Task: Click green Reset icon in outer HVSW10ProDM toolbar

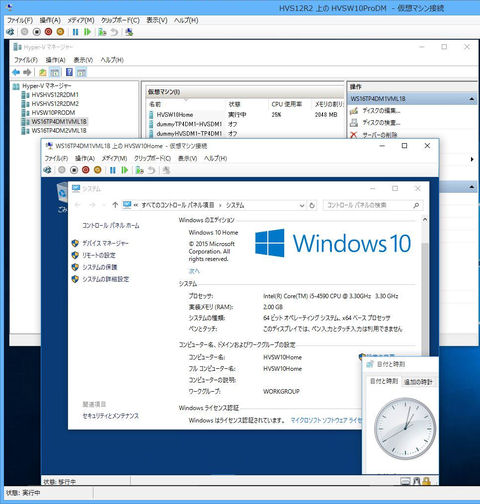Action: pyautogui.click(x=87, y=32)
